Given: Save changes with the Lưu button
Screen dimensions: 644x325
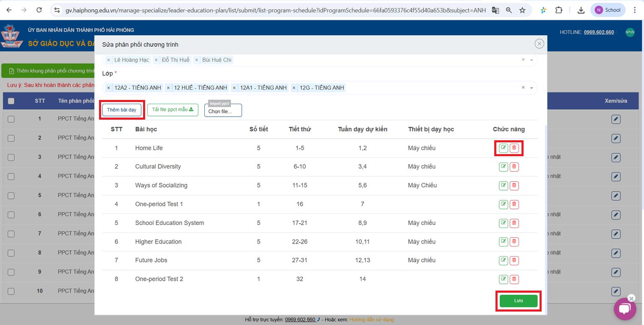Looking at the screenshot, I should (518, 301).
